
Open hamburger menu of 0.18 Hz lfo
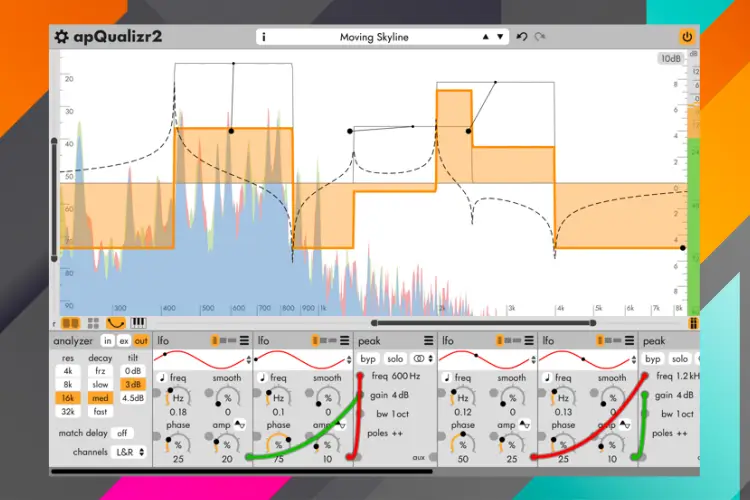click(244, 341)
